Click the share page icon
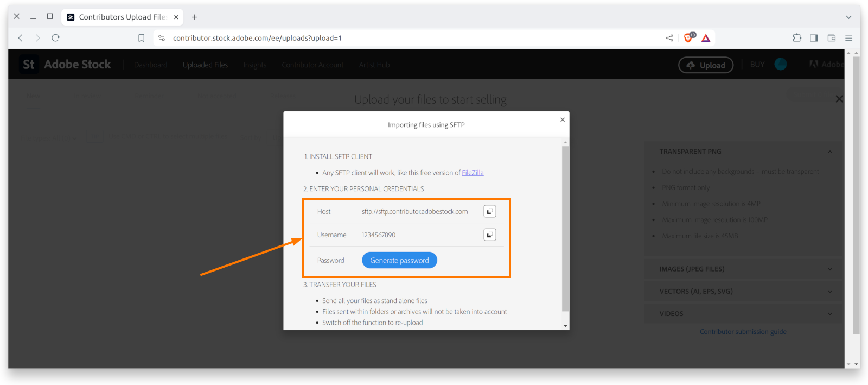Screen dimensions: 868x385 click(669, 38)
